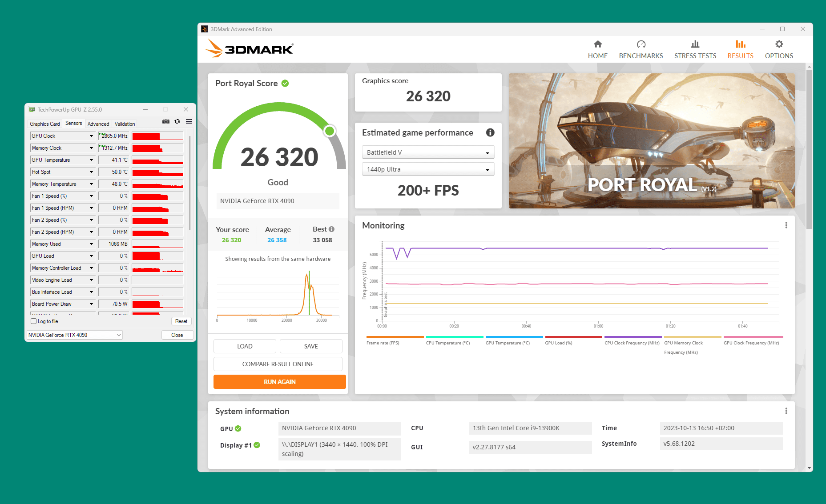Open the GPU-Z graphics card selector
The height and width of the screenshot is (504, 826).
point(75,335)
